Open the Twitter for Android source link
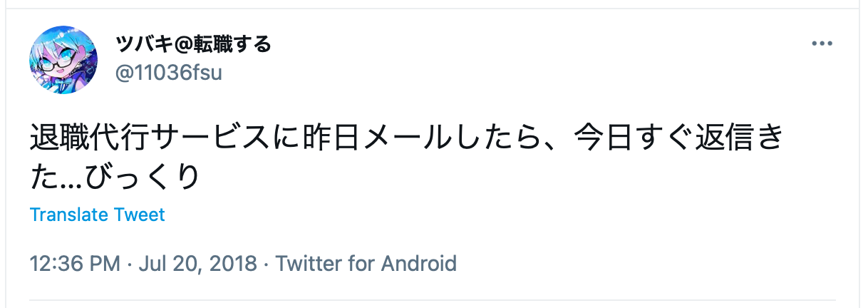This screenshot has height=308, width=868. [366, 264]
